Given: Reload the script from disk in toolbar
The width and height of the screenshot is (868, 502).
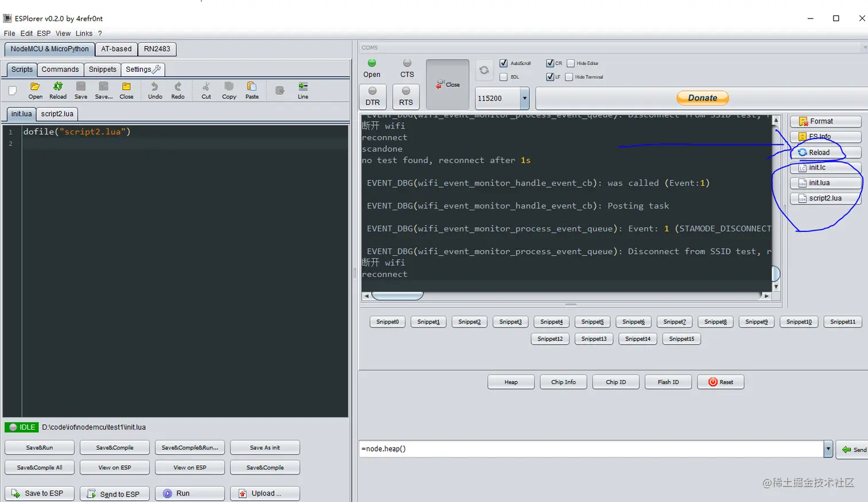Looking at the screenshot, I should (x=58, y=90).
